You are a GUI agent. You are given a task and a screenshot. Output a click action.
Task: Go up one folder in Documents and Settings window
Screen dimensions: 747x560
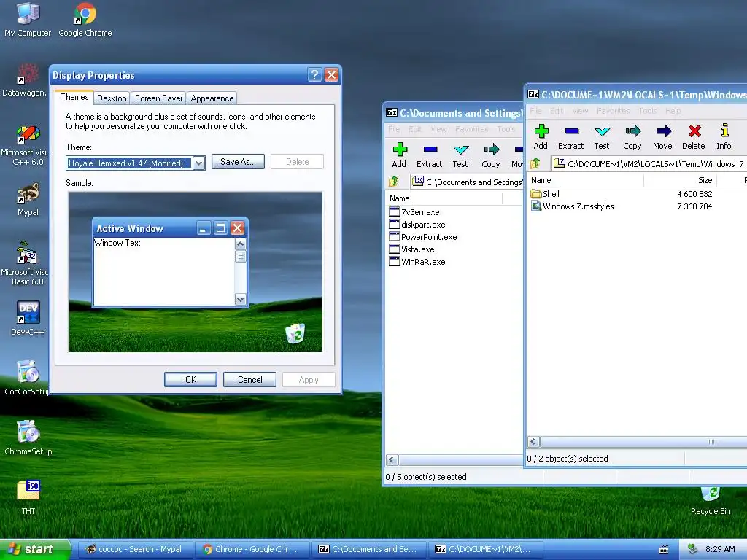[394, 182]
